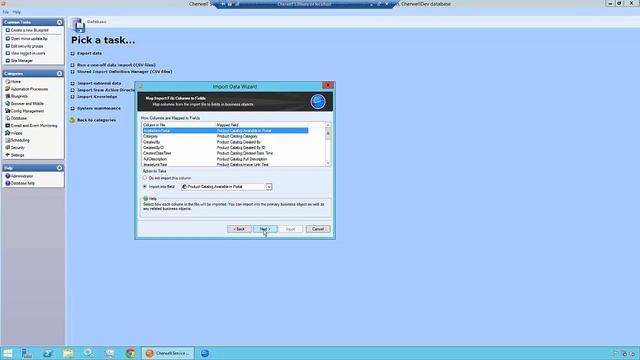Open the File menu
Screen dimensions: 640x360
(6, 12)
